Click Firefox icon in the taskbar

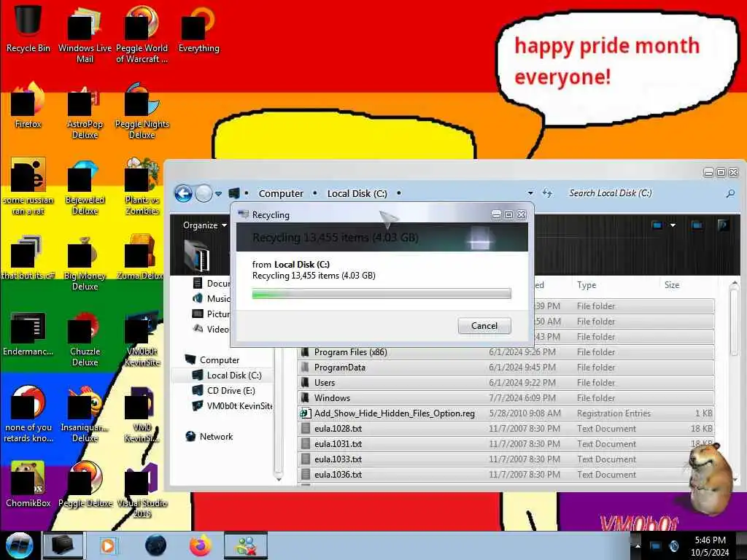pos(201,545)
